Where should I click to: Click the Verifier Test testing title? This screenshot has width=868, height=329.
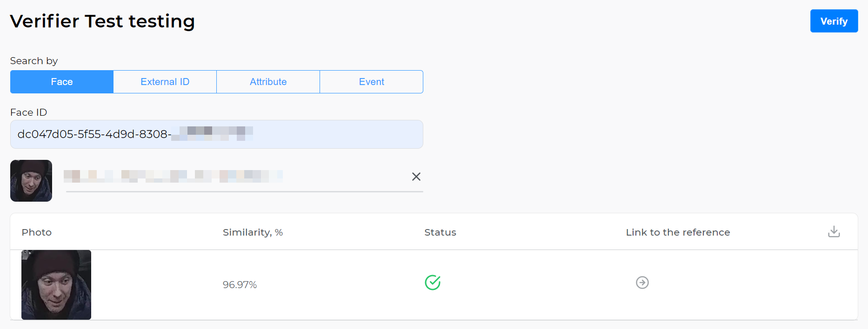click(102, 21)
